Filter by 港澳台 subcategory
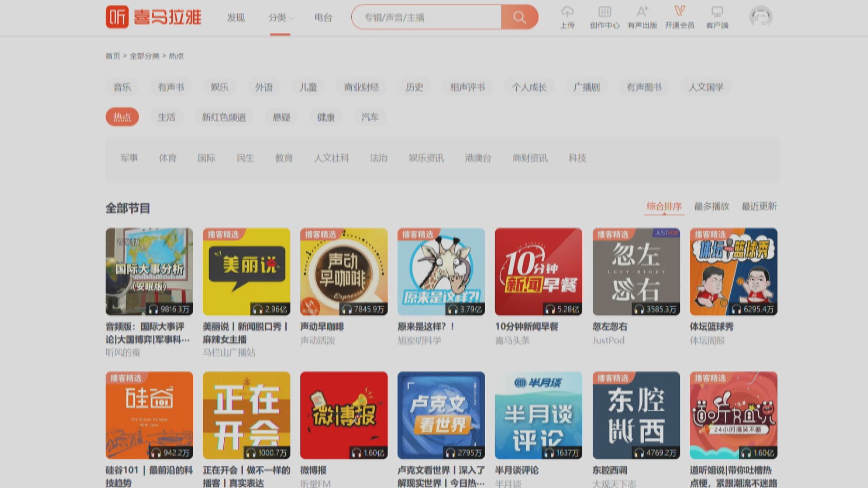Image resolution: width=868 pixels, height=488 pixels. [478, 158]
